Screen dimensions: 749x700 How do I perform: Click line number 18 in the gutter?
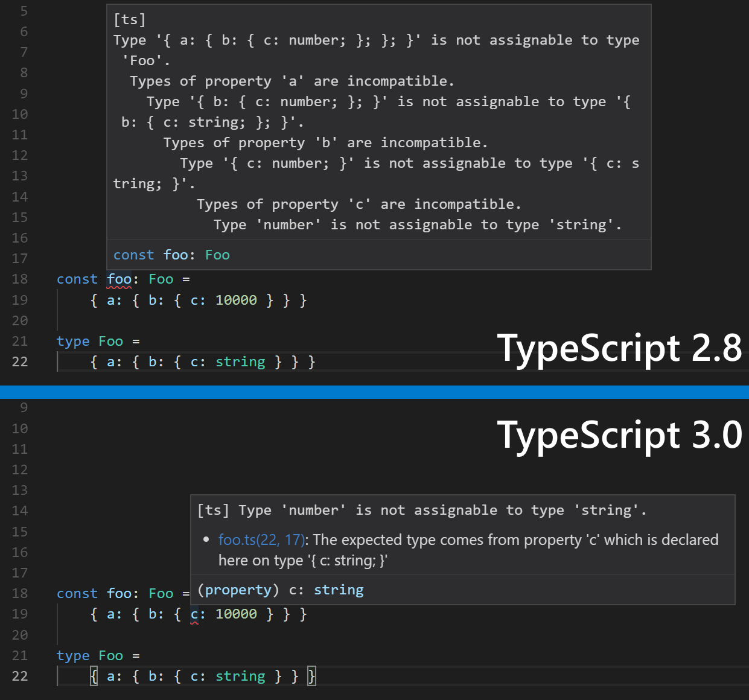click(x=19, y=279)
